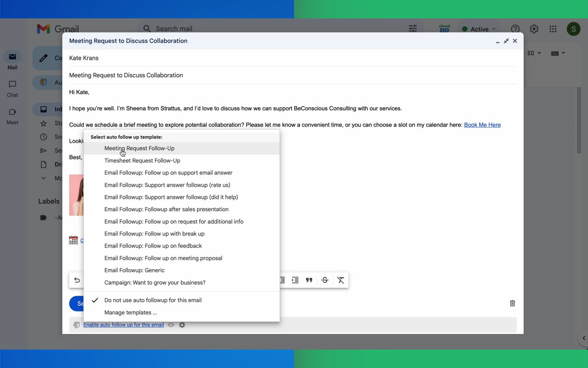This screenshot has width=588, height=368.
Task: Apply strikethrough formatting
Action: (325, 280)
